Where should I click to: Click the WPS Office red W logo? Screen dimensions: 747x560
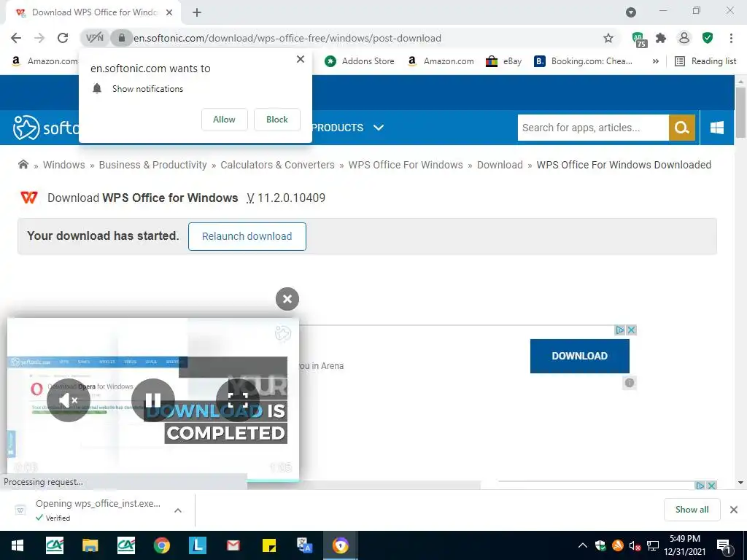(29, 198)
